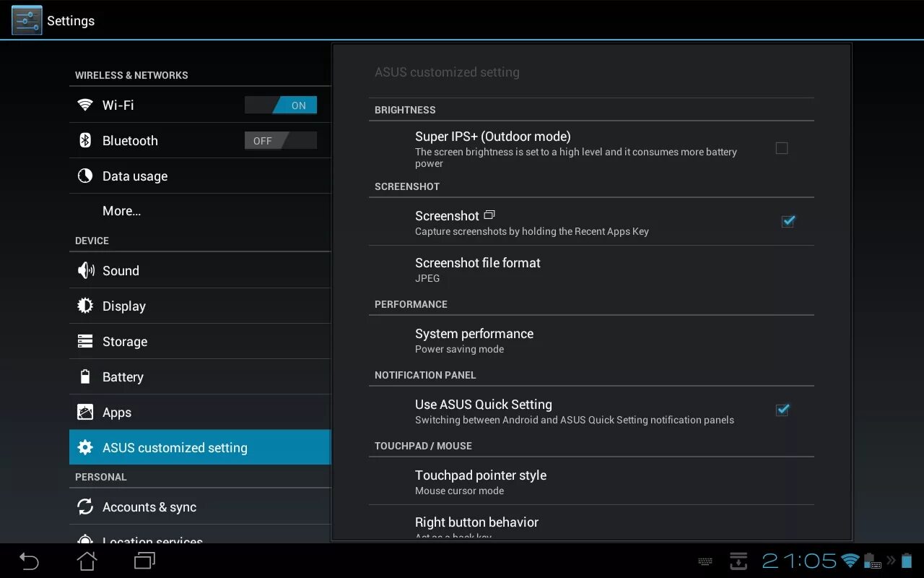924x578 pixels.
Task: Tap the Quick Setting panels description text
Action: click(x=575, y=420)
